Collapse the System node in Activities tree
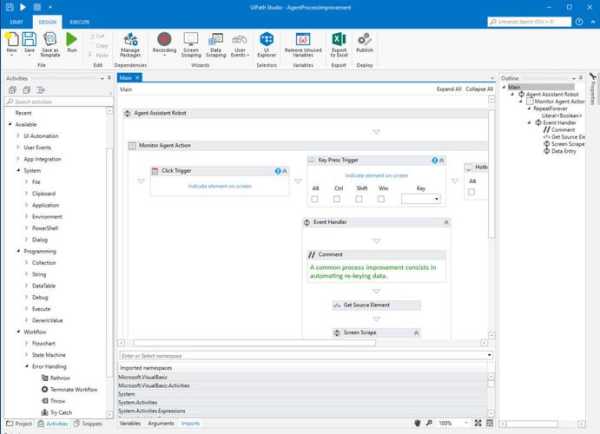The width and height of the screenshot is (600, 434). pos(18,170)
